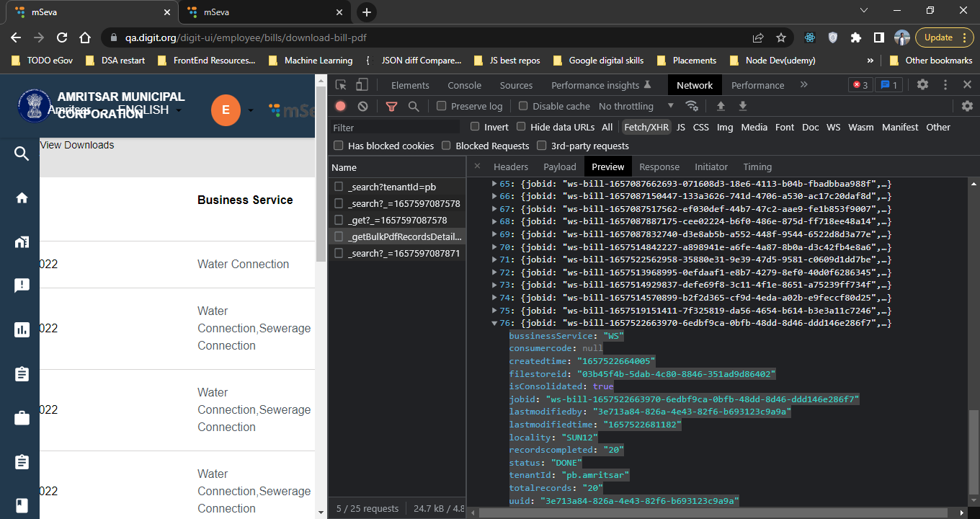Enable the Preserve log checkbox

(442, 106)
